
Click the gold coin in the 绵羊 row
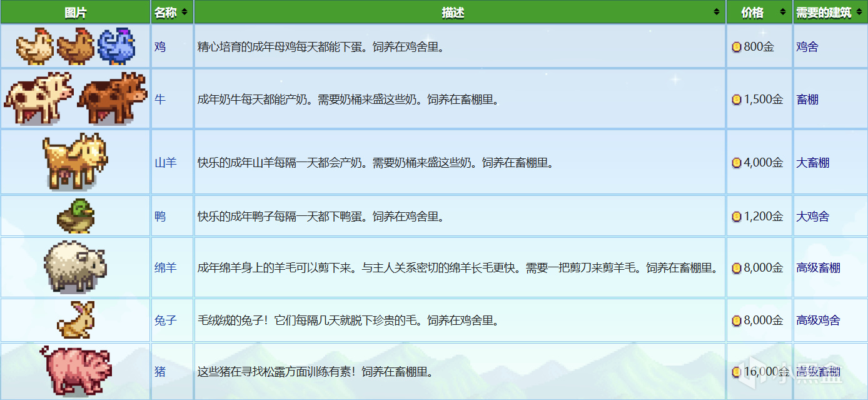737,268
